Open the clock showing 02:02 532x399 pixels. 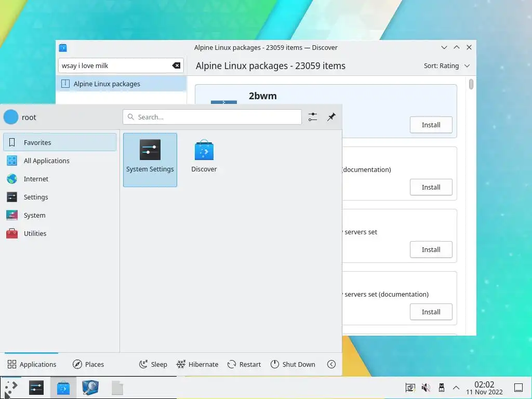484,388
